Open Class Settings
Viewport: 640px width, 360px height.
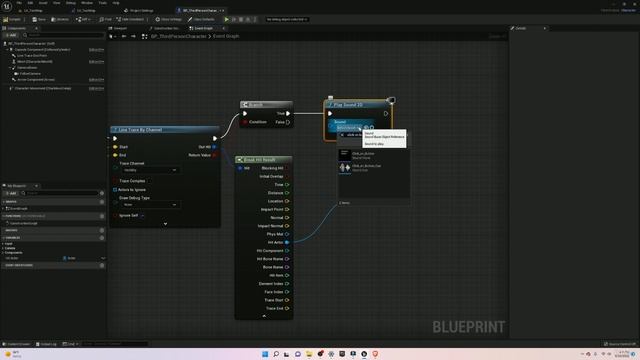click(169, 19)
